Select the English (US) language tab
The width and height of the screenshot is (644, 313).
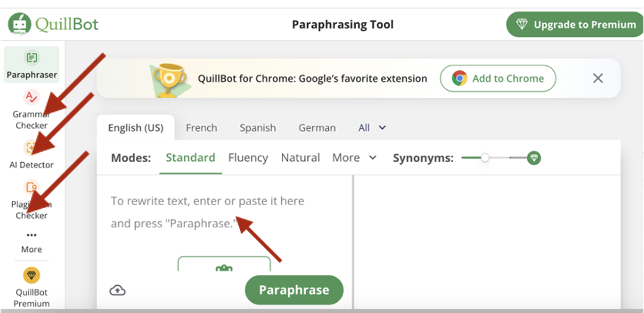136,128
